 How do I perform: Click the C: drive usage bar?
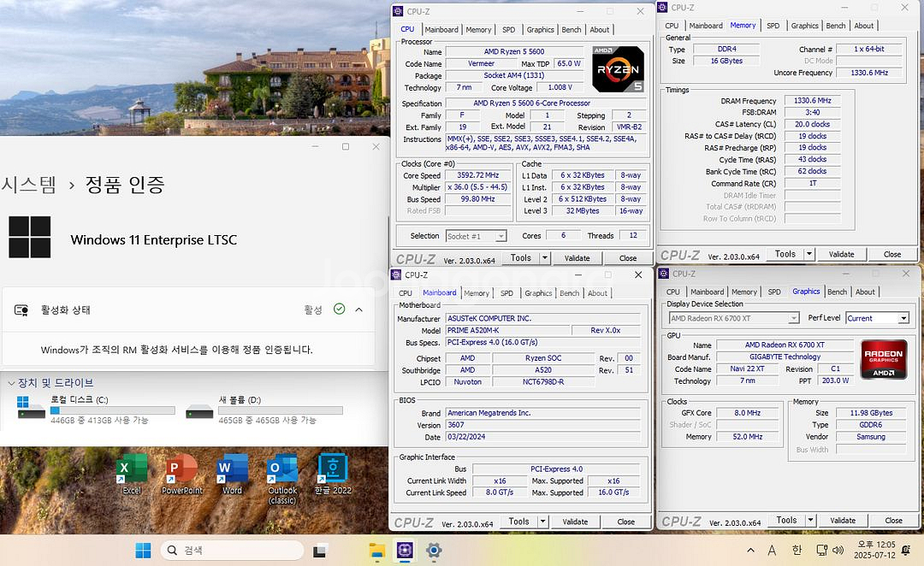coord(113,410)
